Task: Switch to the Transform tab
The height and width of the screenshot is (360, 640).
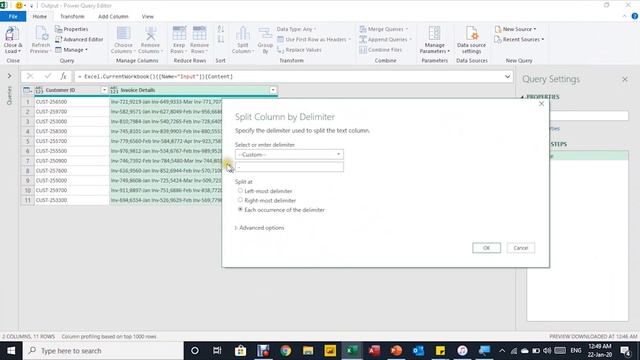Action: click(x=72, y=16)
